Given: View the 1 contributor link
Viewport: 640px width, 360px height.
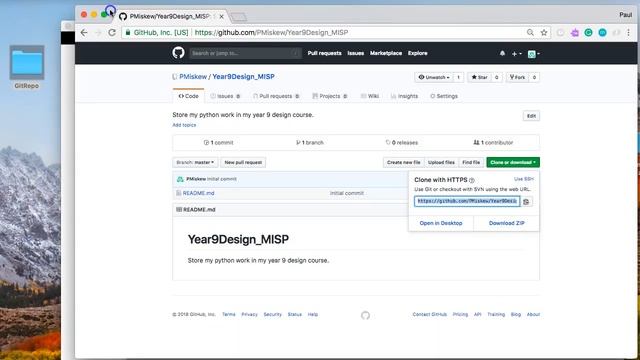Looking at the screenshot, I should click(493, 143).
